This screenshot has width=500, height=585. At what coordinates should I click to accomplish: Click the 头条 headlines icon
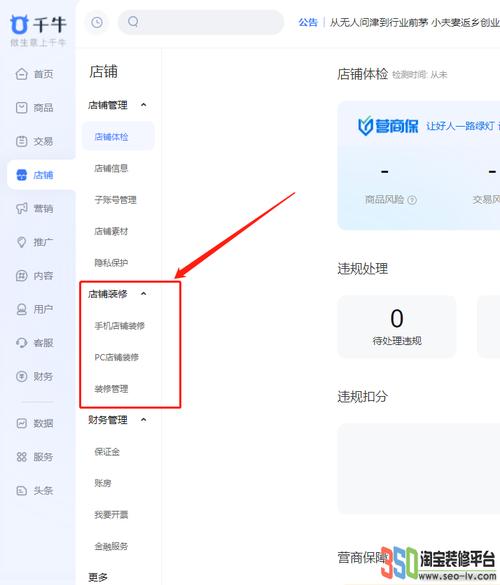22,490
